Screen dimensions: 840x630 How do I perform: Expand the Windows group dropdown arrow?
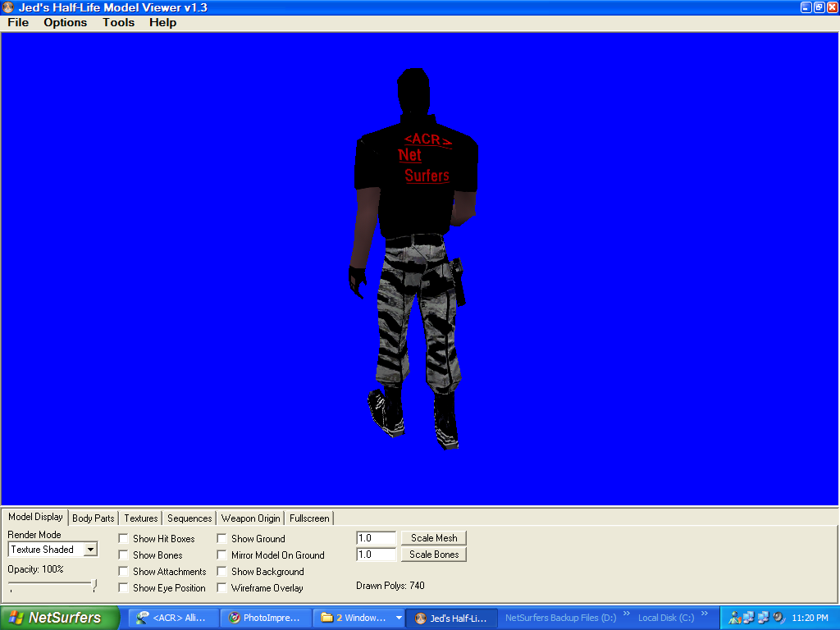pos(399,618)
